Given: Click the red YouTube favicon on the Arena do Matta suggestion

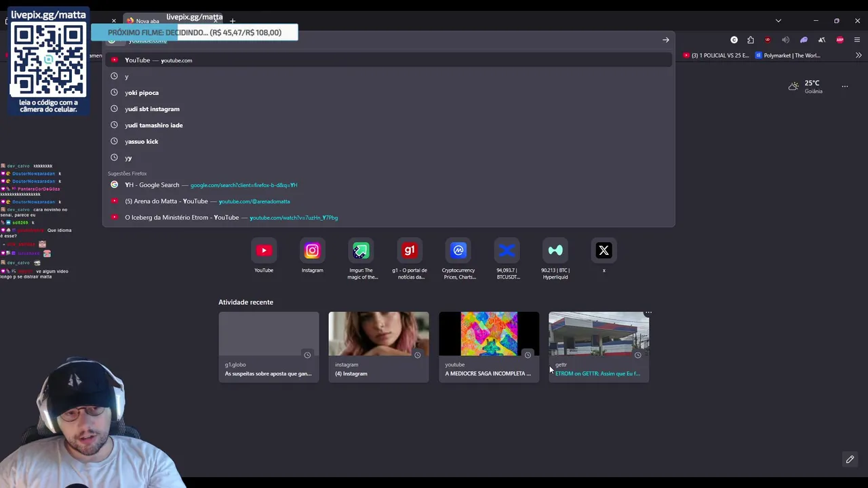Looking at the screenshot, I should pyautogui.click(x=114, y=201).
